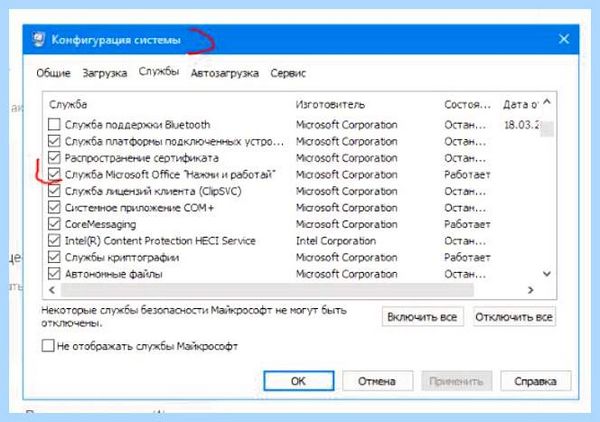Select the Работает status of CoreMessaging
The image size is (600, 422).
(x=467, y=224)
